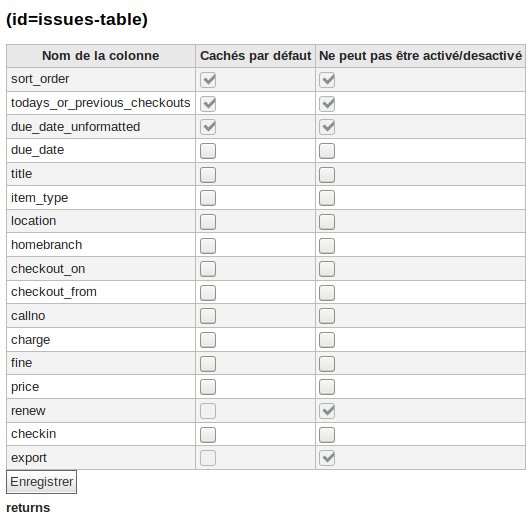
Task: Check 'Cachés par défaut' for homebranch
Action: point(208,245)
